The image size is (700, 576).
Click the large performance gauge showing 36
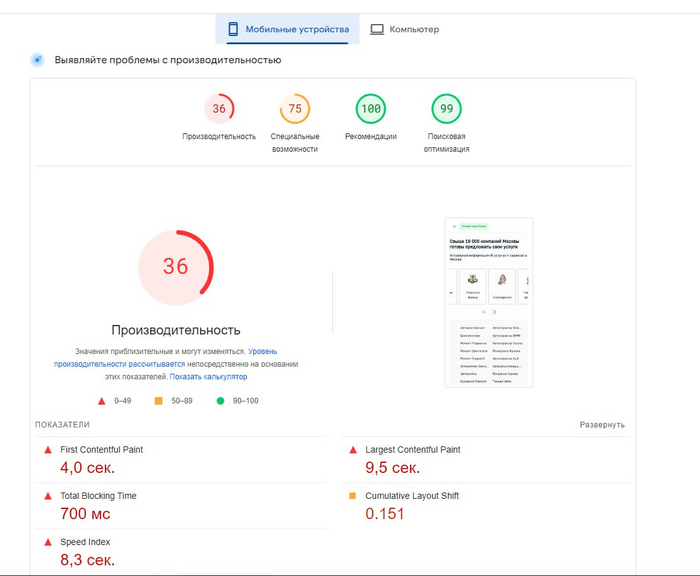176,267
